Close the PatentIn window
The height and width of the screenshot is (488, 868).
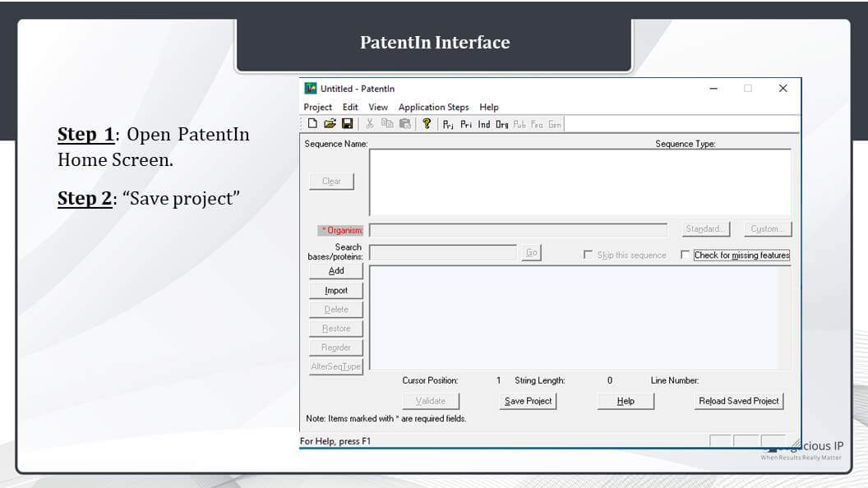[783, 89]
